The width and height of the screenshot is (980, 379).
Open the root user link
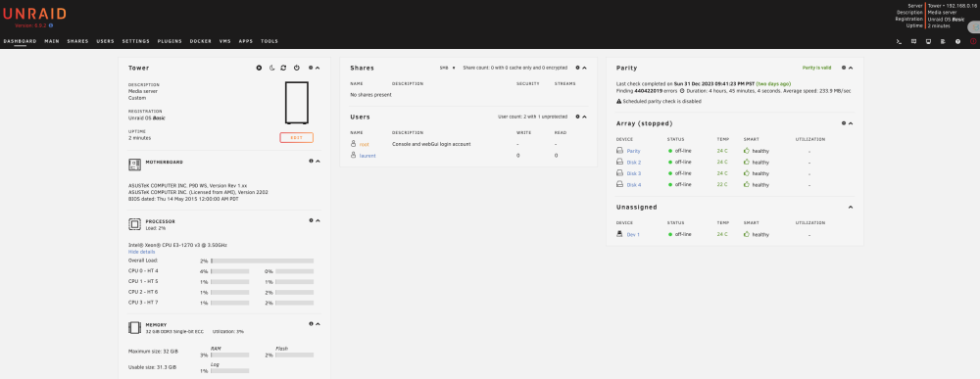click(x=364, y=144)
